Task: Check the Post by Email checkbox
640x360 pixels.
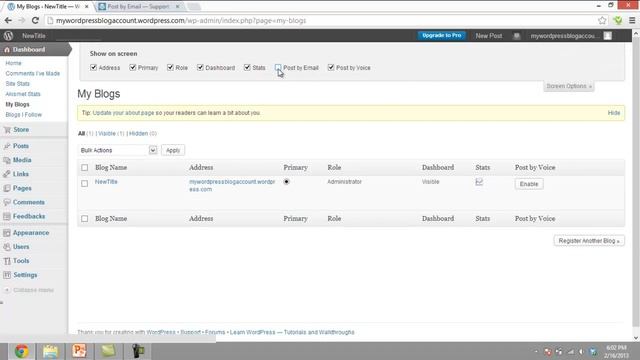Action: click(278, 67)
